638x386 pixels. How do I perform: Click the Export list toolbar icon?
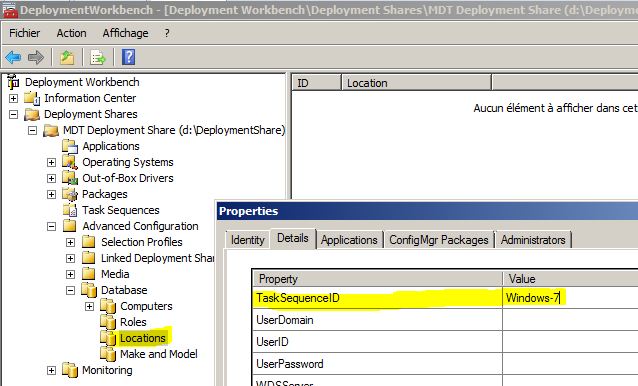[x=98, y=57]
